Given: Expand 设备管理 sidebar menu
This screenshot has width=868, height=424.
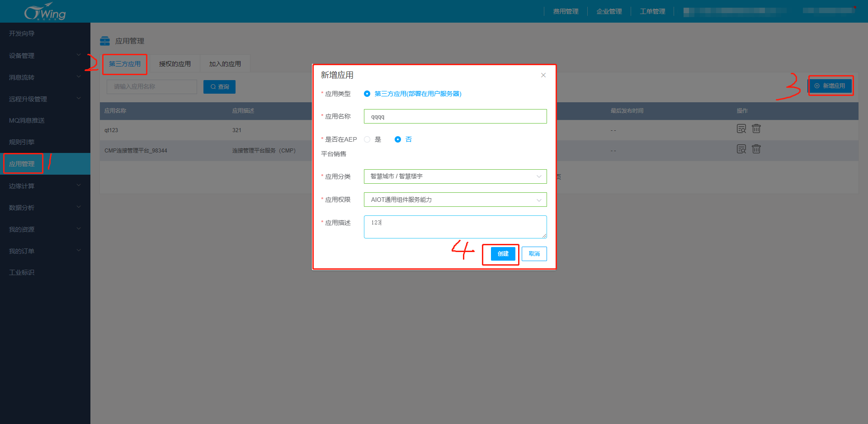Looking at the screenshot, I should click(45, 56).
